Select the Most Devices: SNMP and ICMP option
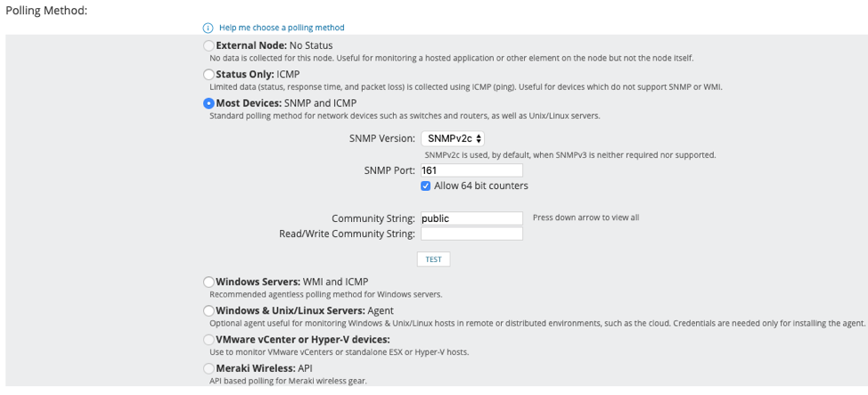Viewport: 868px width, 395px height. point(209,103)
